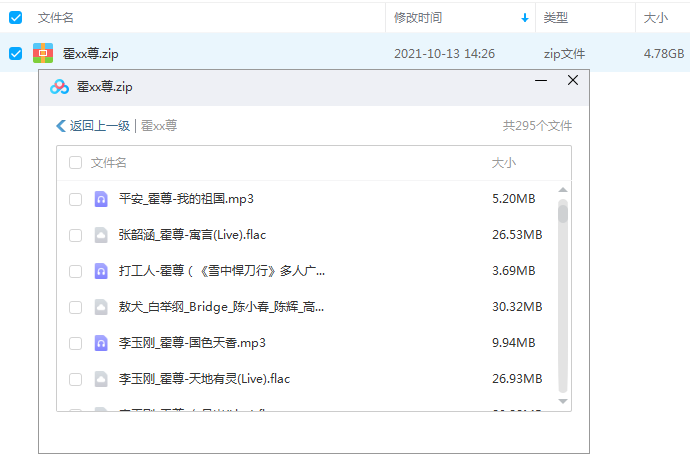This screenshot has height=469, width=690.
Task: Click the mp3 icon beside 平安_霍尊-我的祖国.mp3
Action: (x=101, y=199)
